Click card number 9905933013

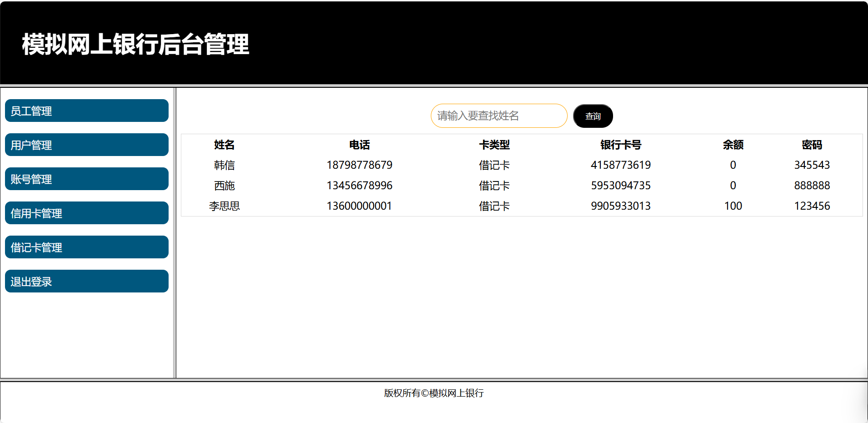(x=620, y=206)
